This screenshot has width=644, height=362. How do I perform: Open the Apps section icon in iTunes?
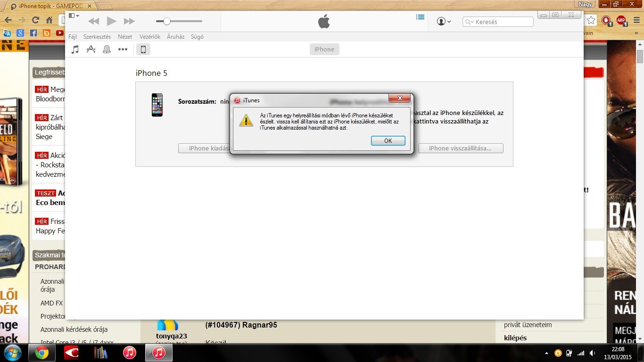[91, 49]
